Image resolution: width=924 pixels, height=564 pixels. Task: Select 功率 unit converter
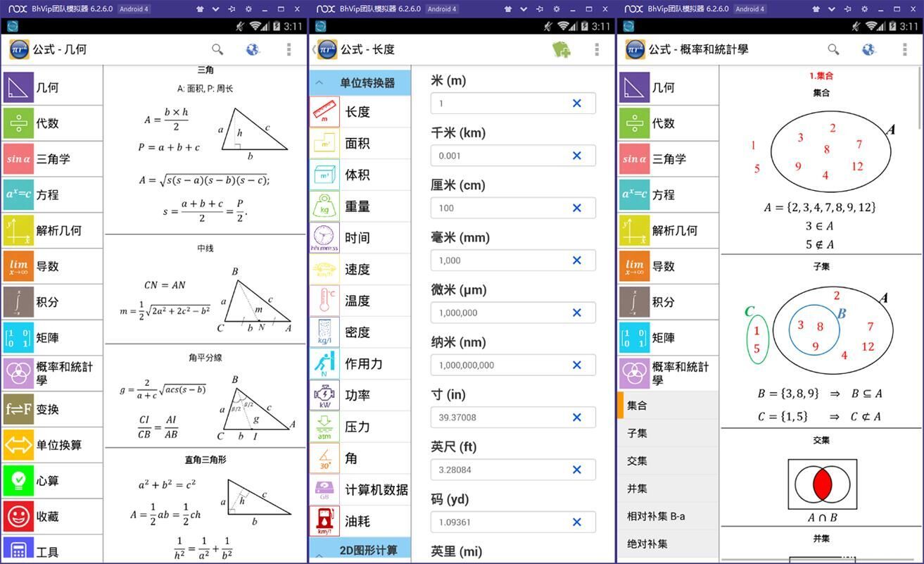360,396
